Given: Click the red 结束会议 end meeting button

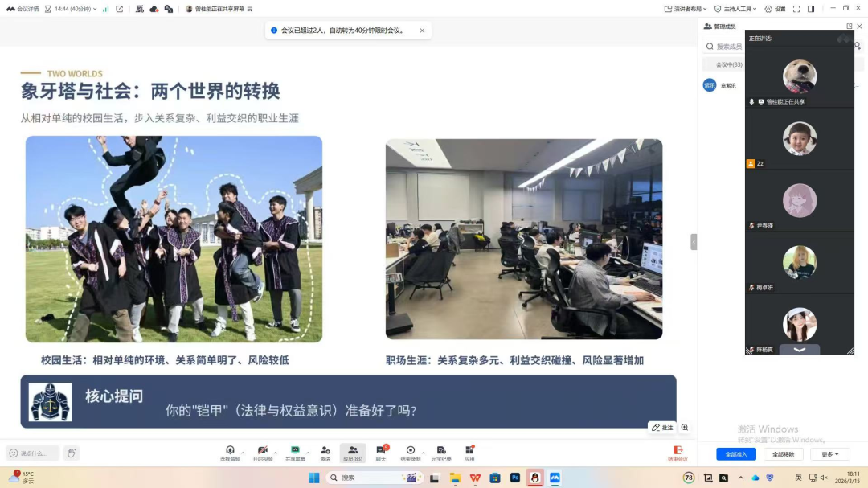Looking at the screenshot, I should coord(678,453).
